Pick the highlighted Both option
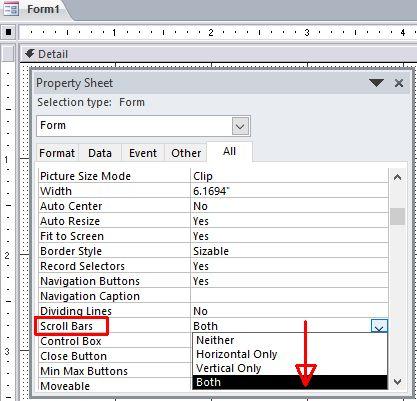 pos(290,382)
